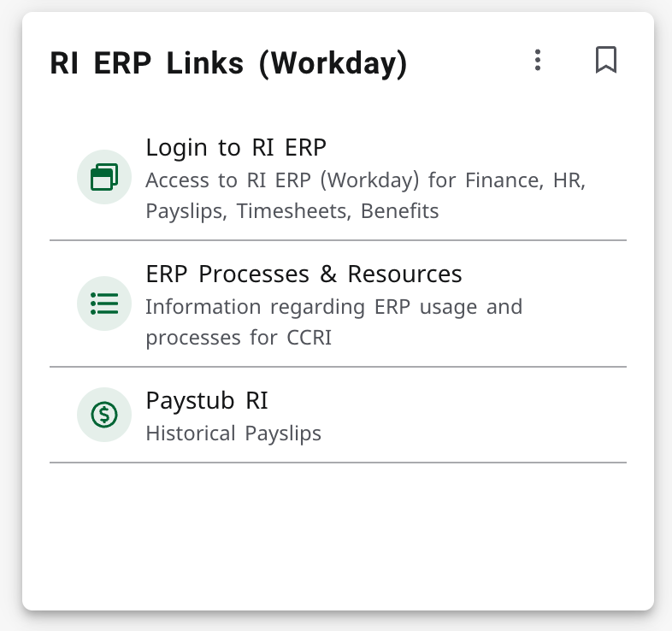
Task: Open the Paystub RI link
Action: (207, 400)
